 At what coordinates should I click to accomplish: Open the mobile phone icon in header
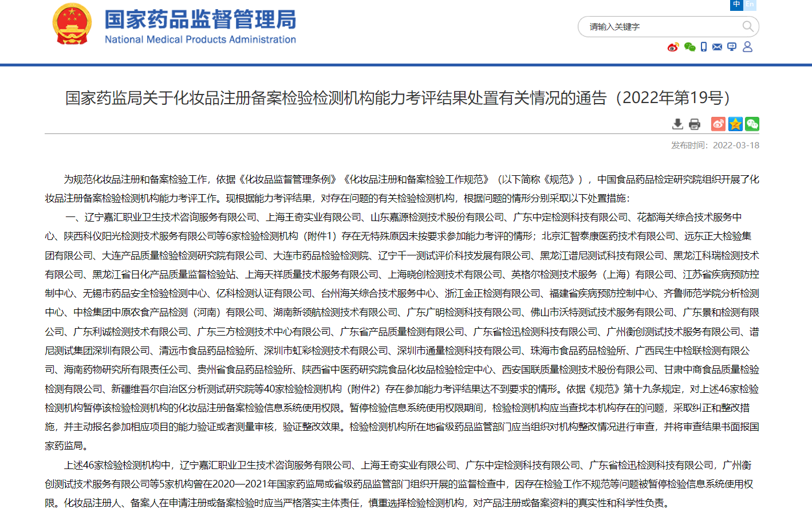(x=704, y=47)
